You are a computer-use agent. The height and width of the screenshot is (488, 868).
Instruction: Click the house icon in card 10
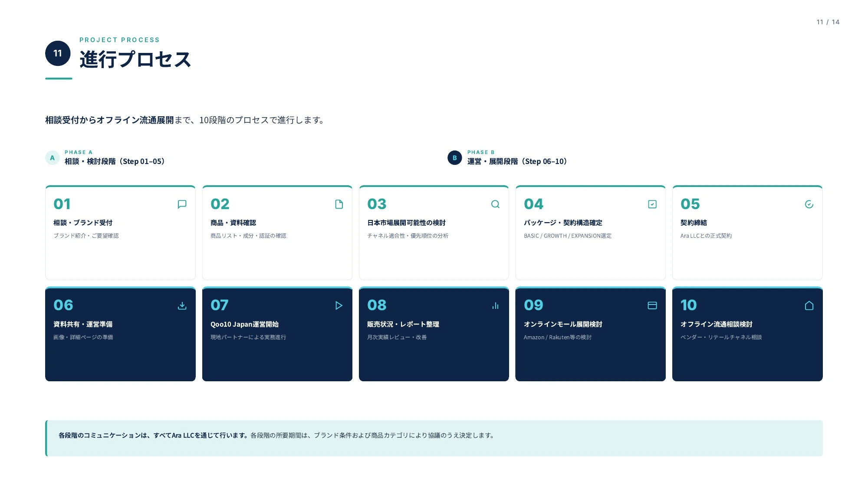[x=809, y=306]
